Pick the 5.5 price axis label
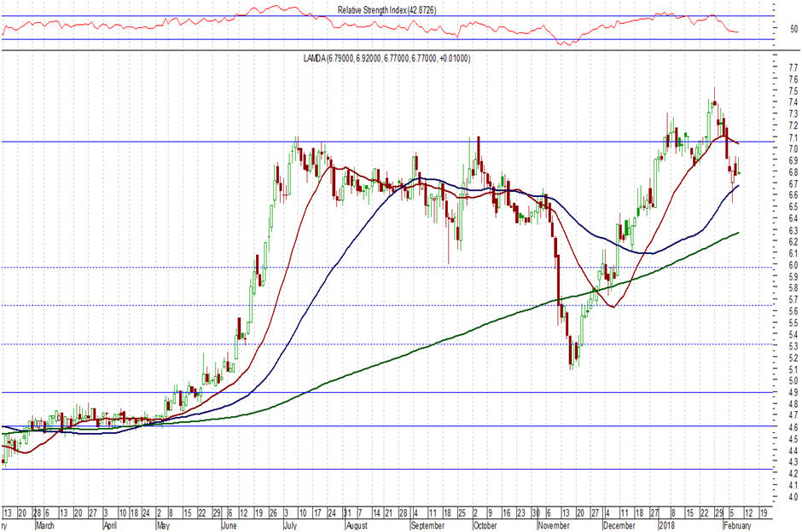Image resolution: width=802 pixels, height=532 pixels. [793, 323]
